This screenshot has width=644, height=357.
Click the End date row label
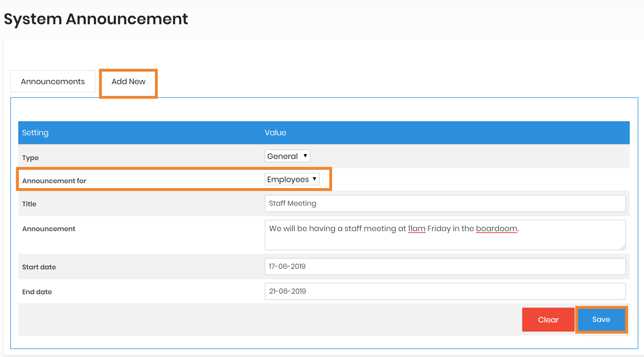(37, 292)
